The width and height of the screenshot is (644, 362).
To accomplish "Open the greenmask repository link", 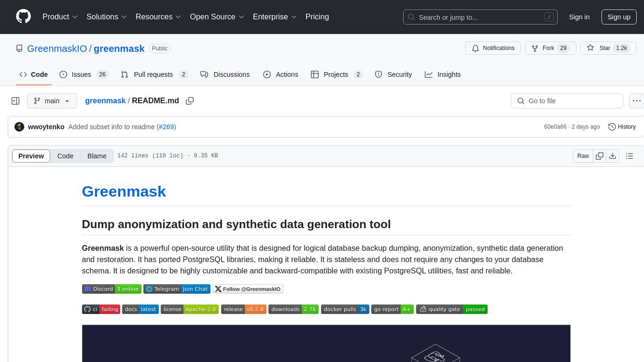I will point(119,48).
